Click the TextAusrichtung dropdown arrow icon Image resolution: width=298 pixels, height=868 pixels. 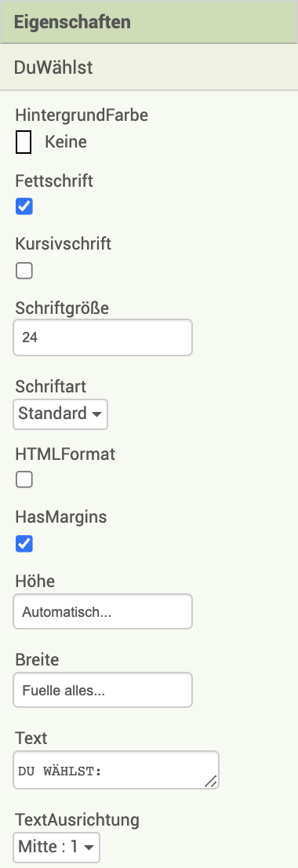[x=89, y=848]
